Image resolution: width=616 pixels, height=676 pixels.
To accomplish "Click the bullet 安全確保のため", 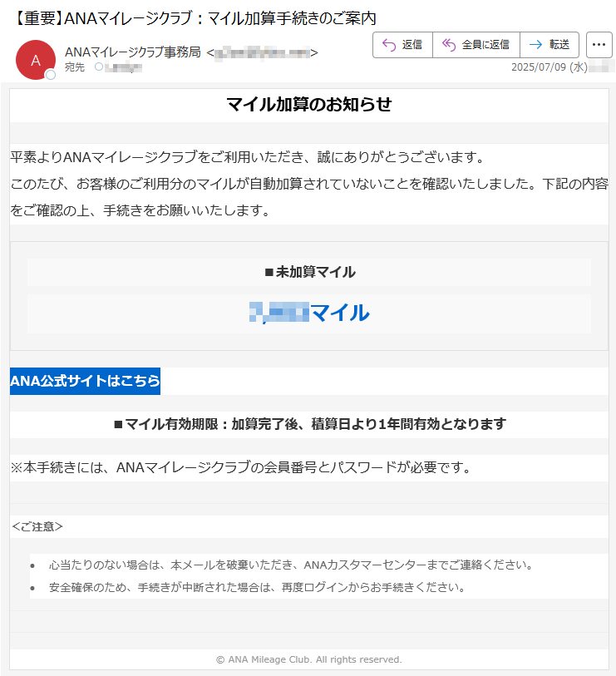I will coord(258,588).
